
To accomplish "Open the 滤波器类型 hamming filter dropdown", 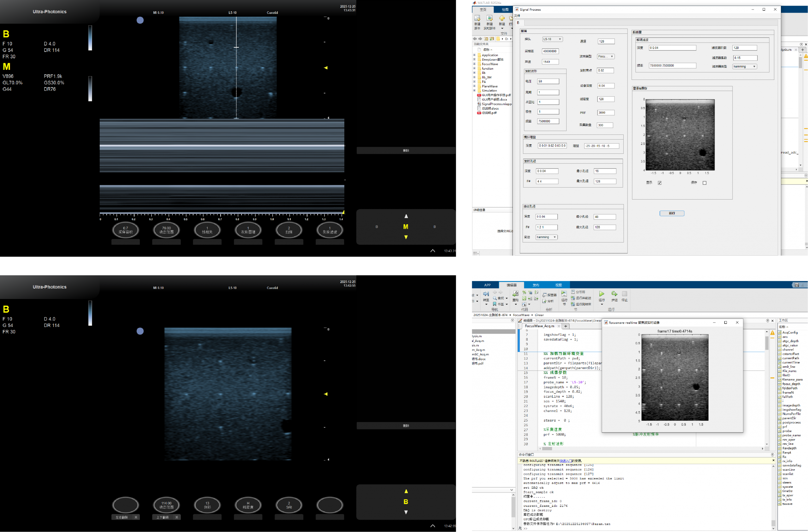I will pyautogui.click(x=745, y=67).
